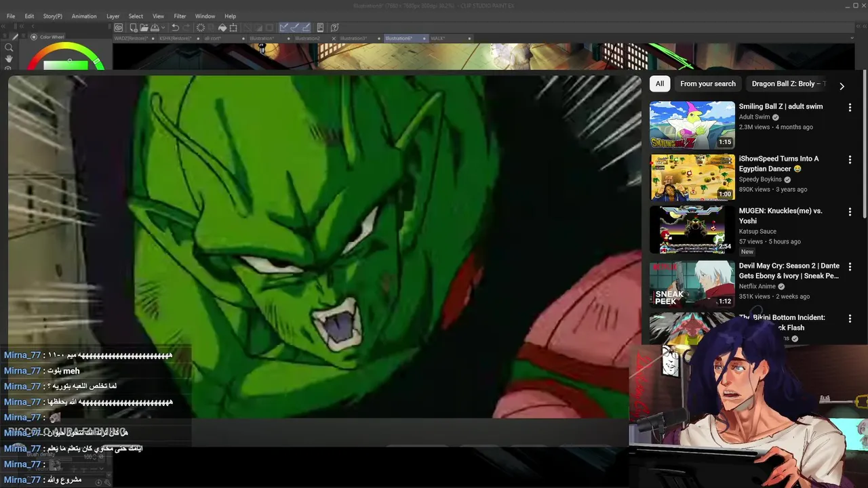Open the Edit menu
The width and height of the screenshot is (868, 488).
pyautogui.click(x=29, y=16)
